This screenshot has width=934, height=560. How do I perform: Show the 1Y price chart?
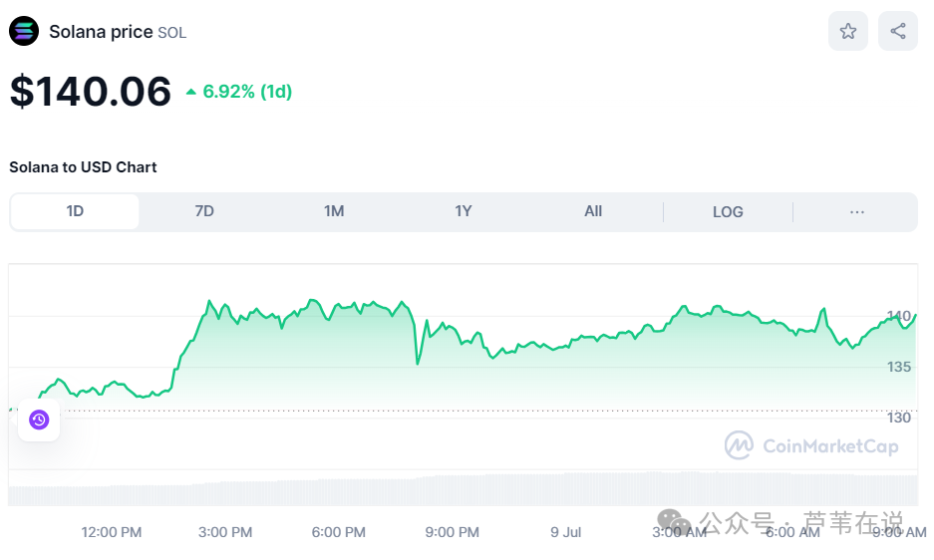464,211
